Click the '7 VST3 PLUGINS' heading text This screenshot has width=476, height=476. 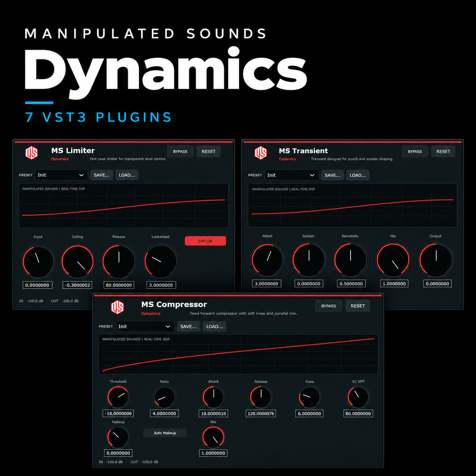coord(98,117)
